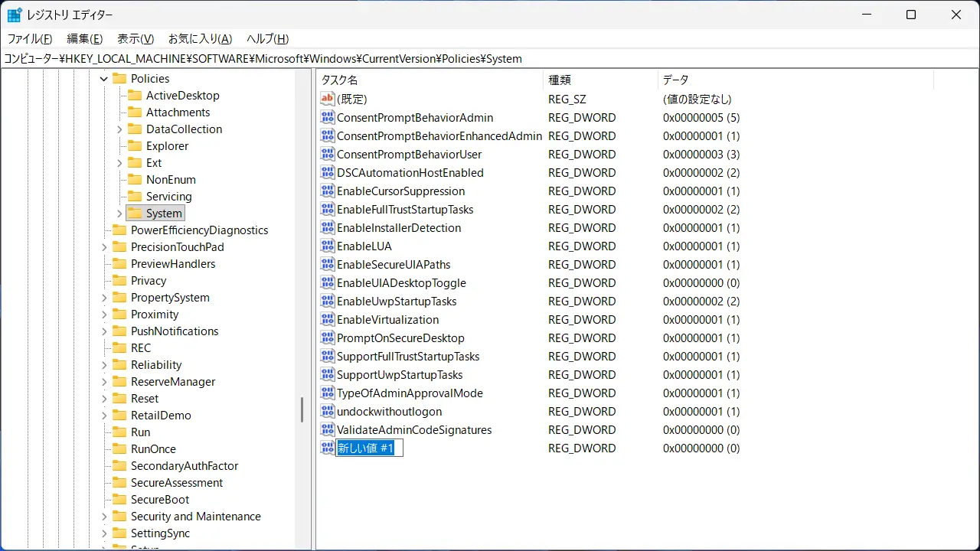Click the DWORD icon beside EnableSecureUIAPaths
The image size is (980, 551).
pyautogui.click(x=328, y=264)
